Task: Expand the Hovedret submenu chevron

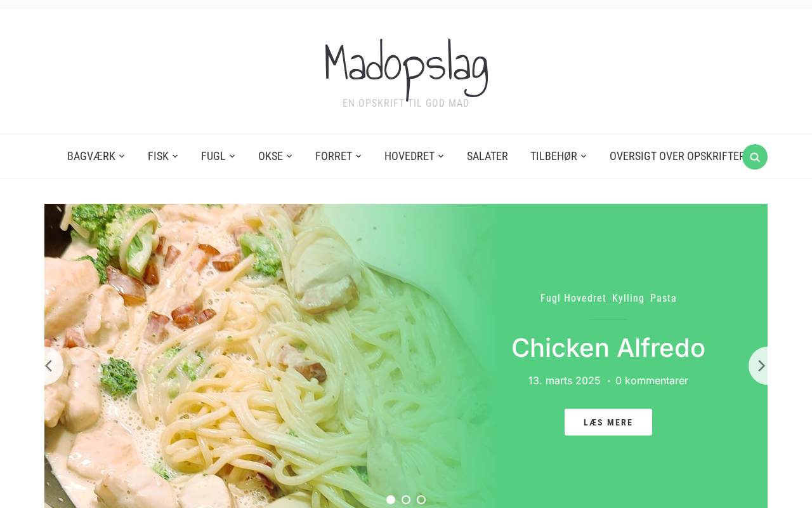Action: tap(441, 156)
